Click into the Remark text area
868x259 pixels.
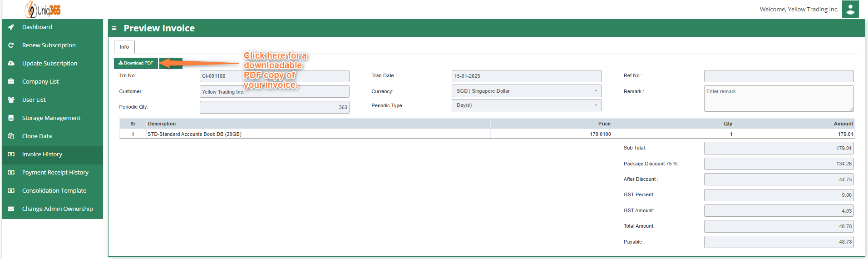(778, 99)
